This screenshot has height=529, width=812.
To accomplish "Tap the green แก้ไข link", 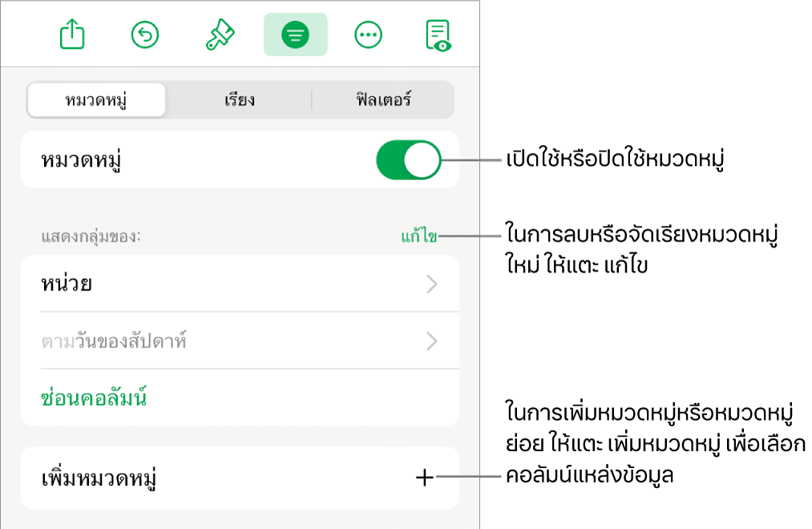I will (419, 236).
